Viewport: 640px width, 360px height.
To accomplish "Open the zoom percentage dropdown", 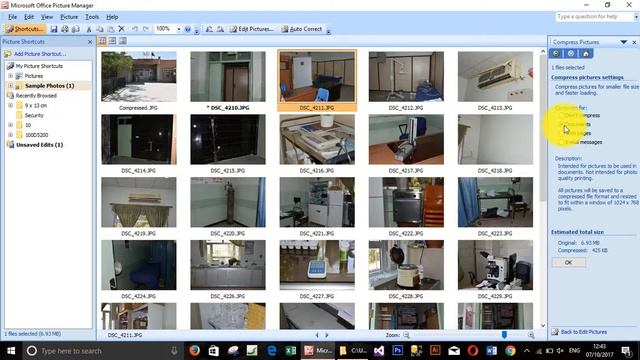I will (x=178, y=29).
